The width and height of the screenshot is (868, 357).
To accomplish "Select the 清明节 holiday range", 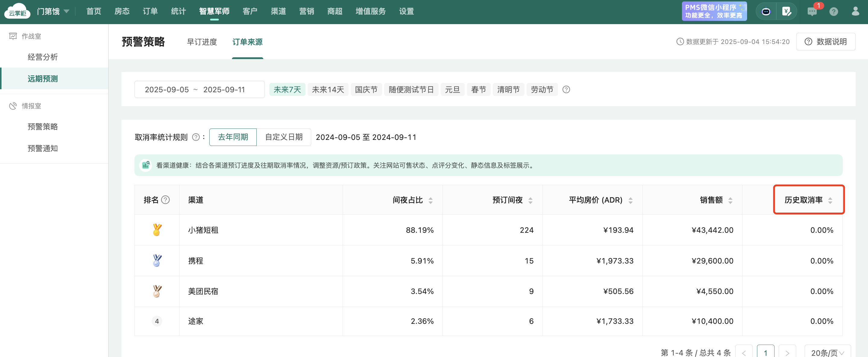I will tap(508, 90).
